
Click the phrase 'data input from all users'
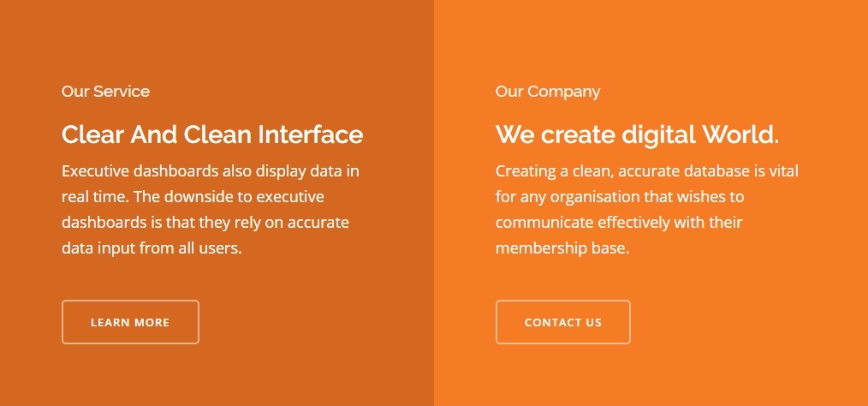[152, 248]
